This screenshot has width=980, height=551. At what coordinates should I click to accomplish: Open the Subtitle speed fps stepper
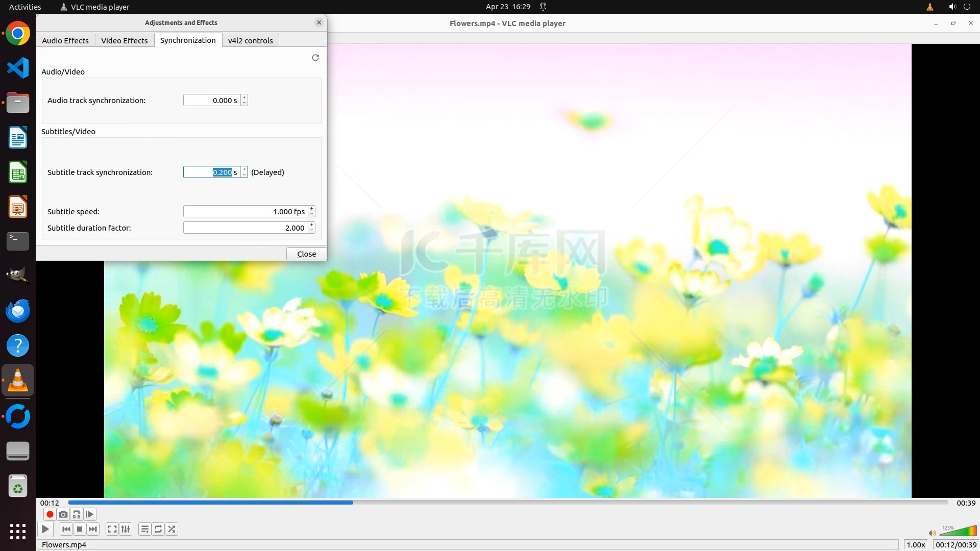coord(311,211)
